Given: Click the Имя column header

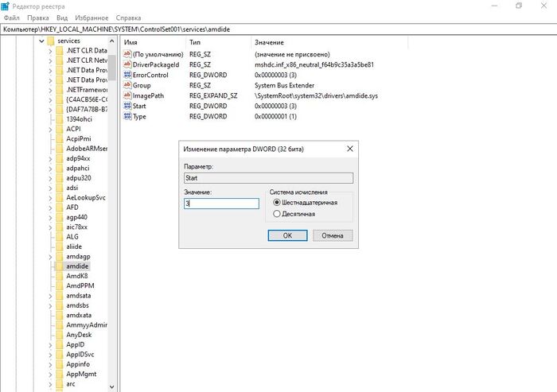Looking at the screenshot, I should pyautogui.click(x=153, y=42).
